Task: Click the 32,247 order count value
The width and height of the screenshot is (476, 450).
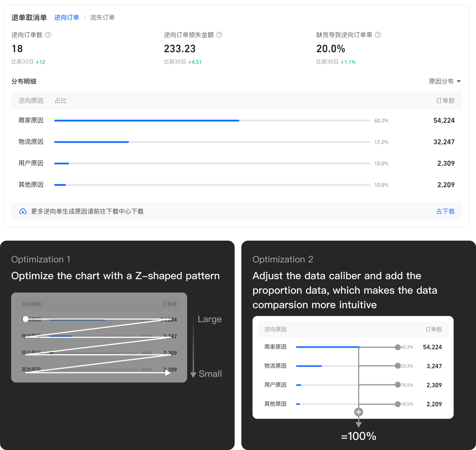Action: (444, 142)
